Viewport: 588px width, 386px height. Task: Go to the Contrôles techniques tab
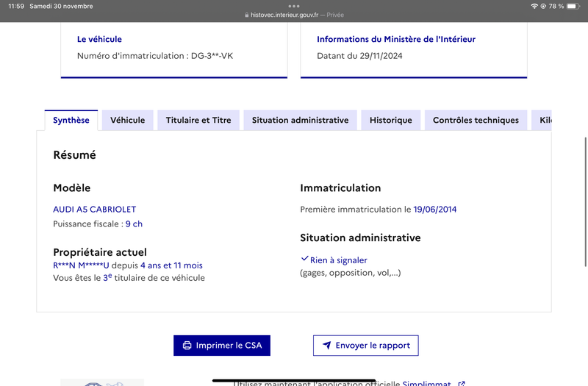pos(476,120)
